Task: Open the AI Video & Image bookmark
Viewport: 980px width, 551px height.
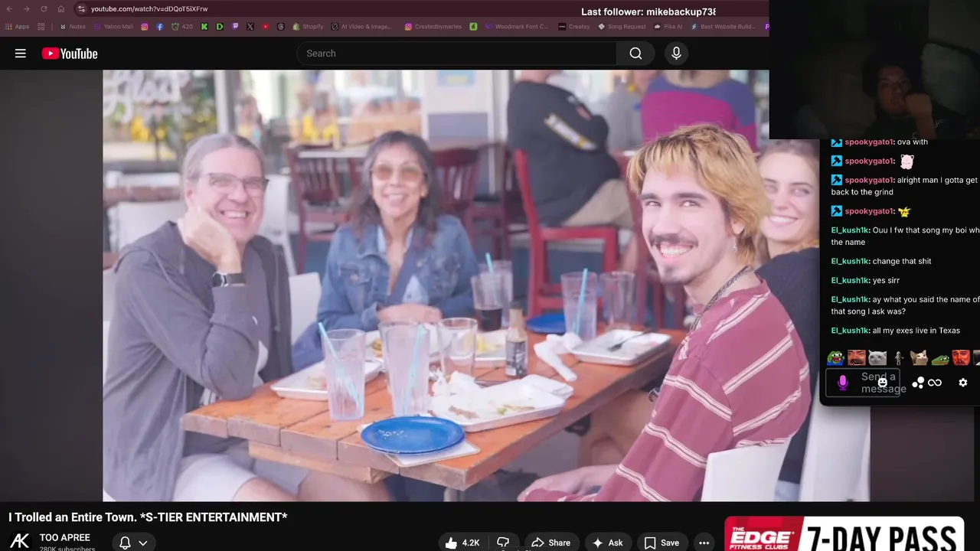Action: (362, 26)
